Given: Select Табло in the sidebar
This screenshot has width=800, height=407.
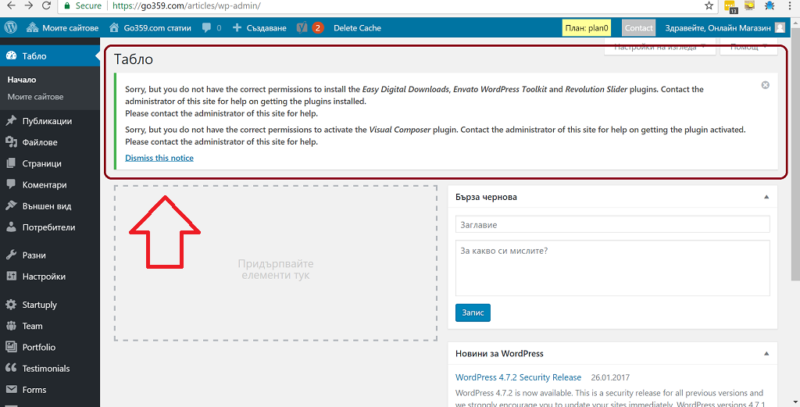Looking at the screenshot, I should tap(50, 56).
